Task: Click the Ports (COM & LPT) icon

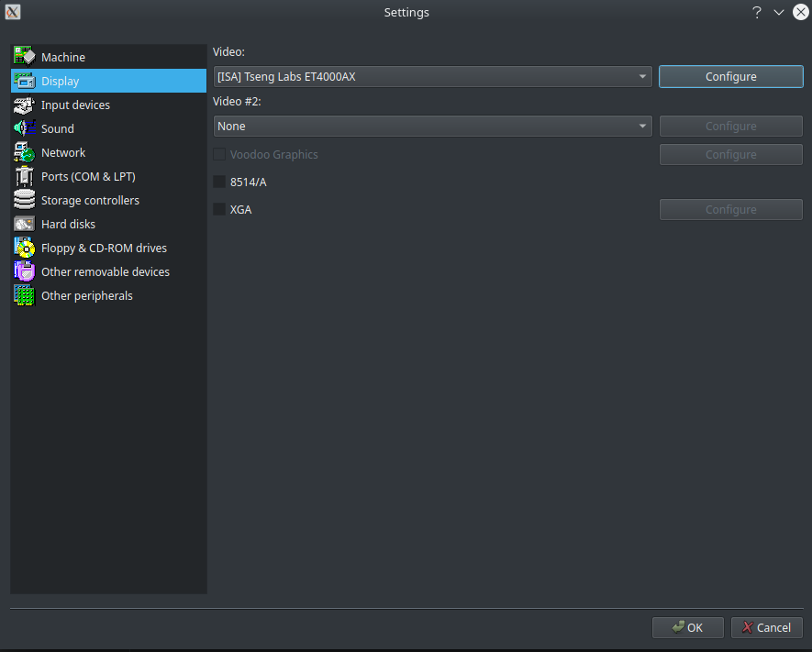Action: (x=25, y=176)
